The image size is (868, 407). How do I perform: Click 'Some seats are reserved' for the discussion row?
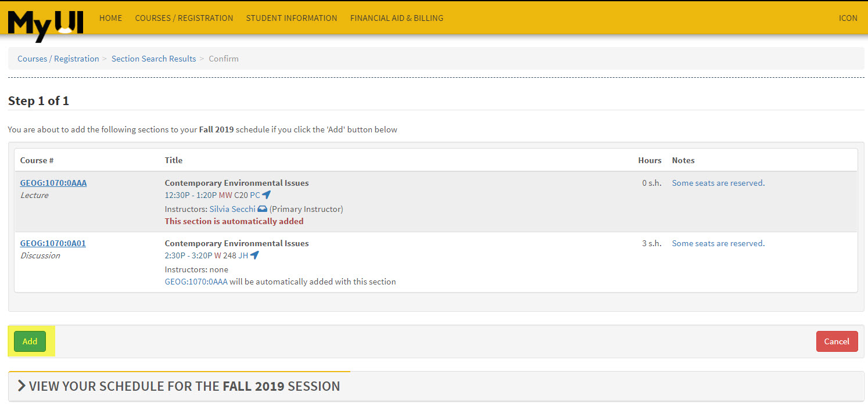point(718,243)
